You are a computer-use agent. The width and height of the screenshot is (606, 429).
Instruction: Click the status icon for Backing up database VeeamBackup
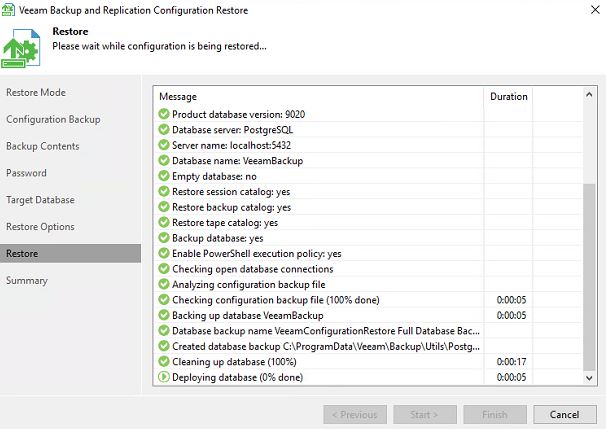tap(164, 316)
